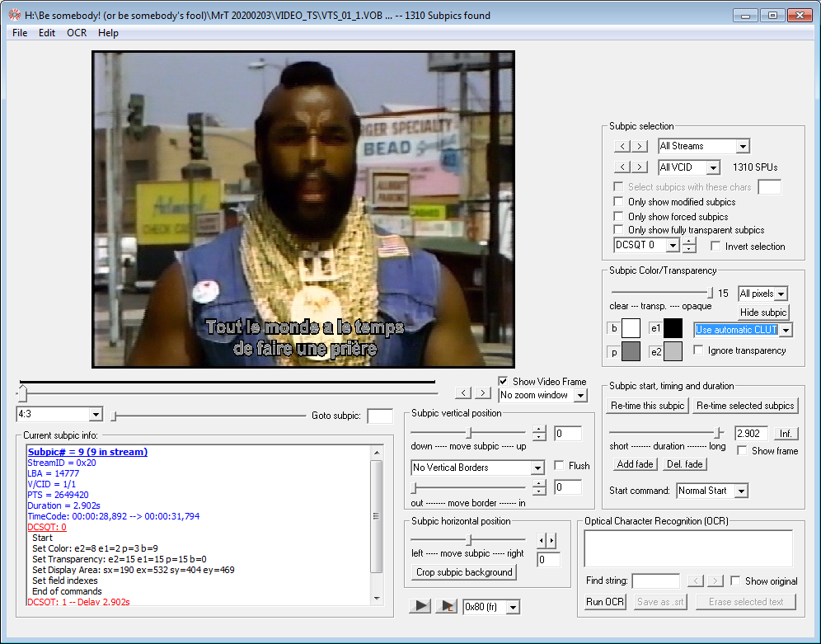This screenshot has width=821, height=644.
Task: Click Add fade button
Action: coord(635,464)
